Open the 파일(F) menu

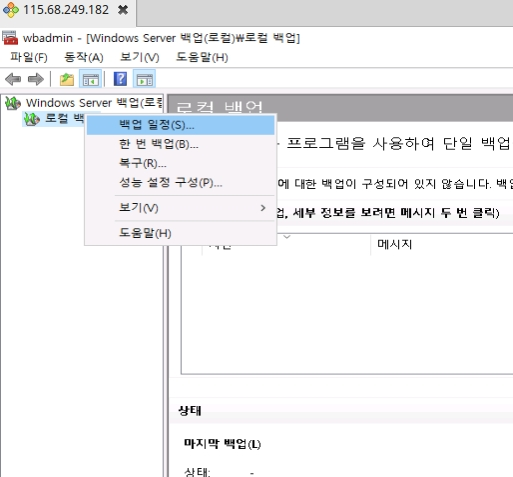29,57
